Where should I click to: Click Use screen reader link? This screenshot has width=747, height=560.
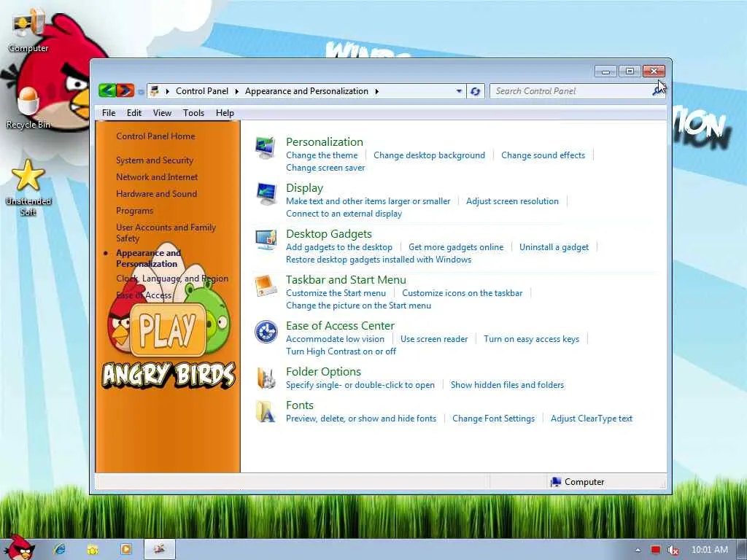434,339
